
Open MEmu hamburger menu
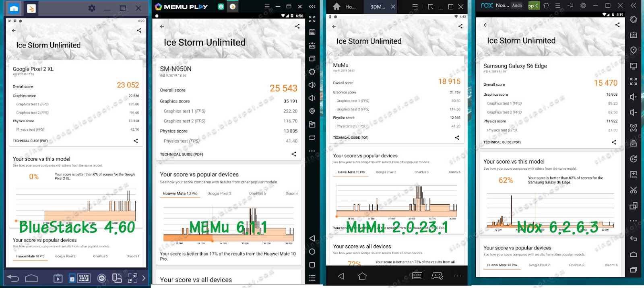267,6
